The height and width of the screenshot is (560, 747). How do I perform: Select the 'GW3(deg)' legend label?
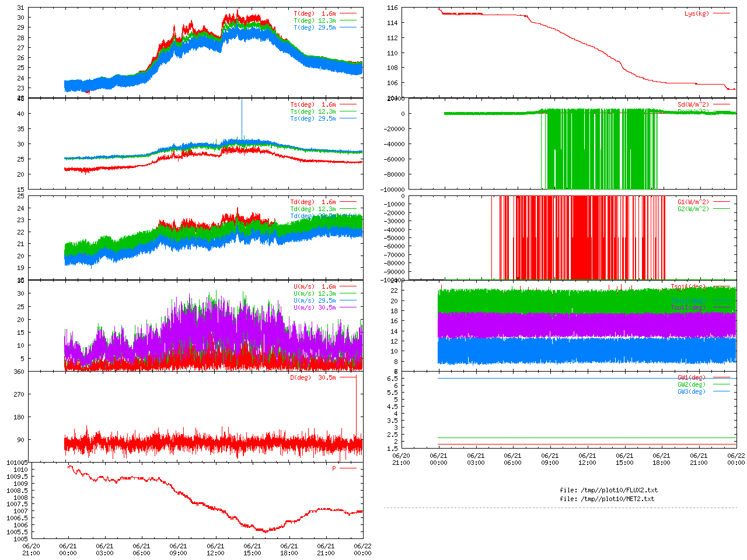tap(692, 391)
